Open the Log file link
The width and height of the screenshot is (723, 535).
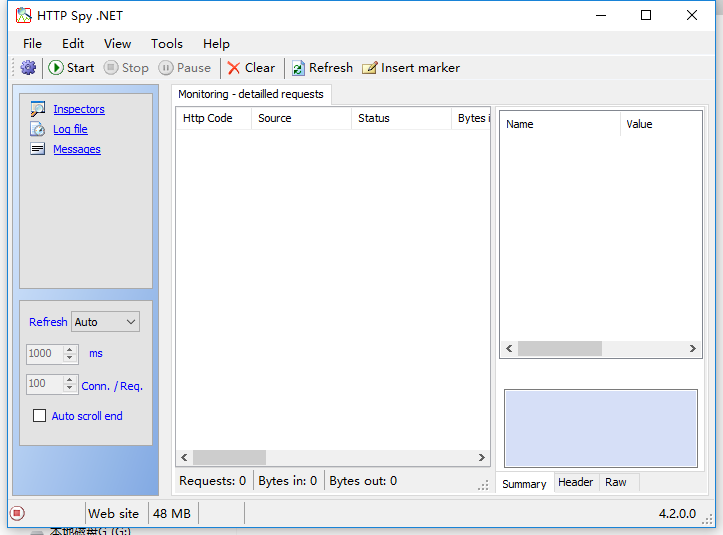coord(70,129)
